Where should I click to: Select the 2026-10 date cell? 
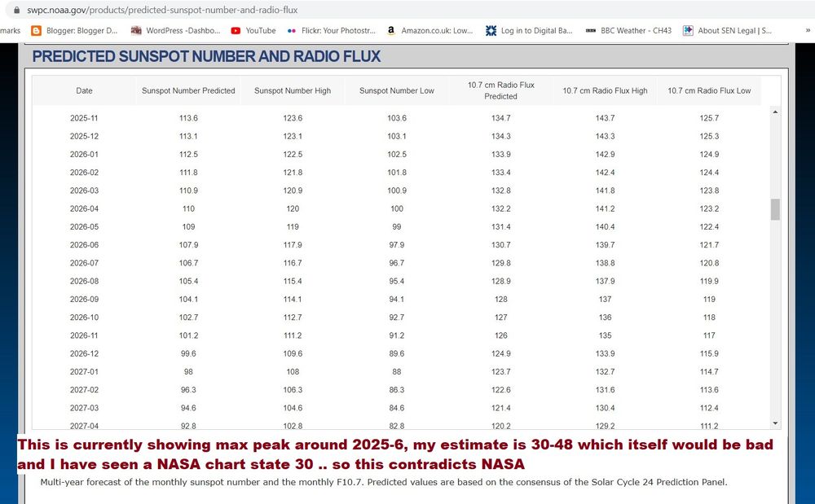pos(84,318)
